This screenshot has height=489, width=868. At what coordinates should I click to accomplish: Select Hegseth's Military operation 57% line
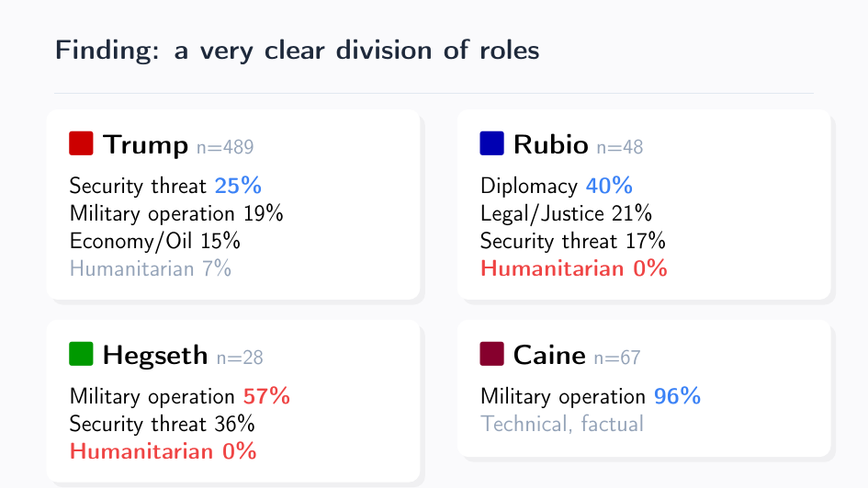180,396
